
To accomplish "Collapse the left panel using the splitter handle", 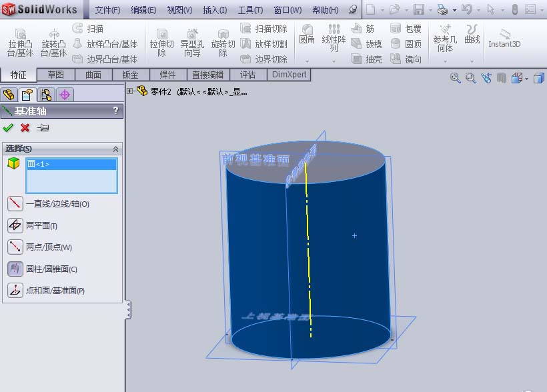I will [128, 310].
